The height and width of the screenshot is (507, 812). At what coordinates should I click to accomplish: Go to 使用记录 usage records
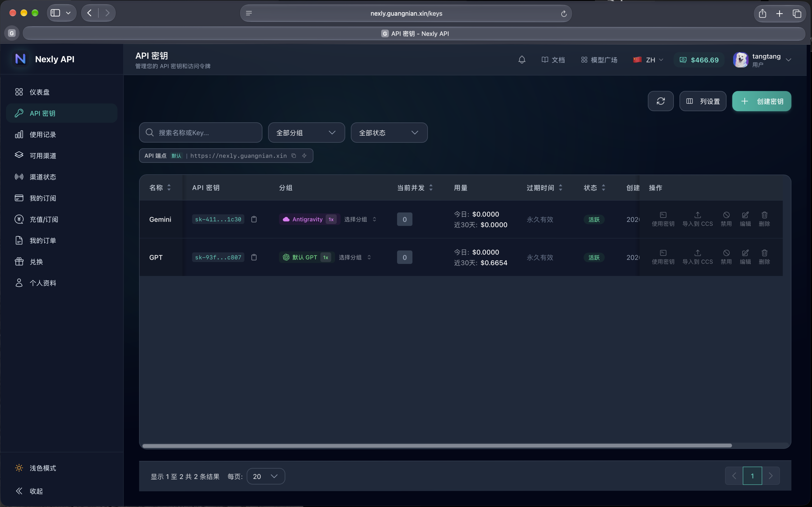click(x=62, y=134)
